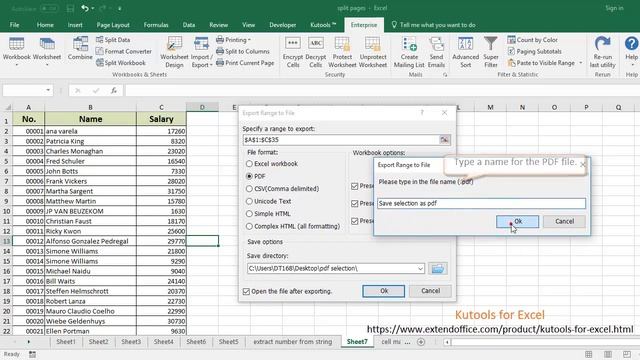Open Kutools Help icon
The height and width of the screenshot is (360, 640).
(631, 44)
